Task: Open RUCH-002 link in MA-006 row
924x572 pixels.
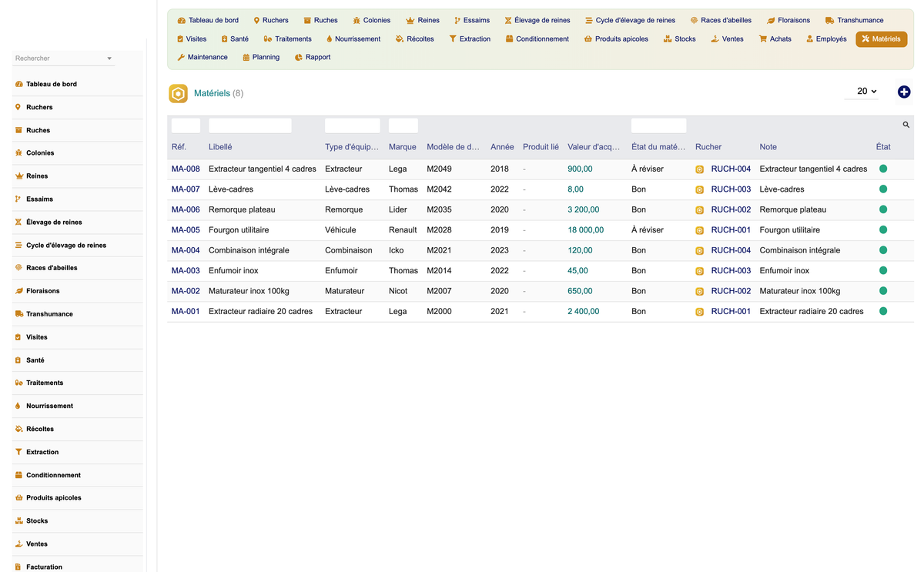Action: point(731,209)
